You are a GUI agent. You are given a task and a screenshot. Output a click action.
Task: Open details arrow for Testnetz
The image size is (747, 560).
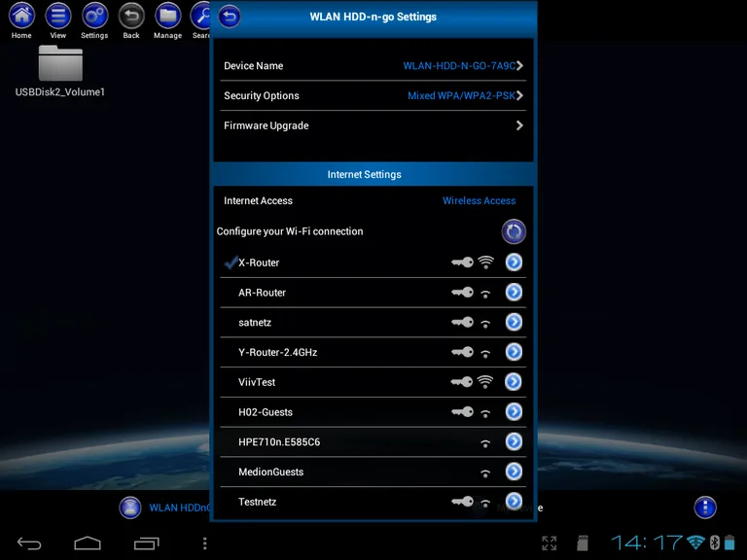[x=514, y=501]
